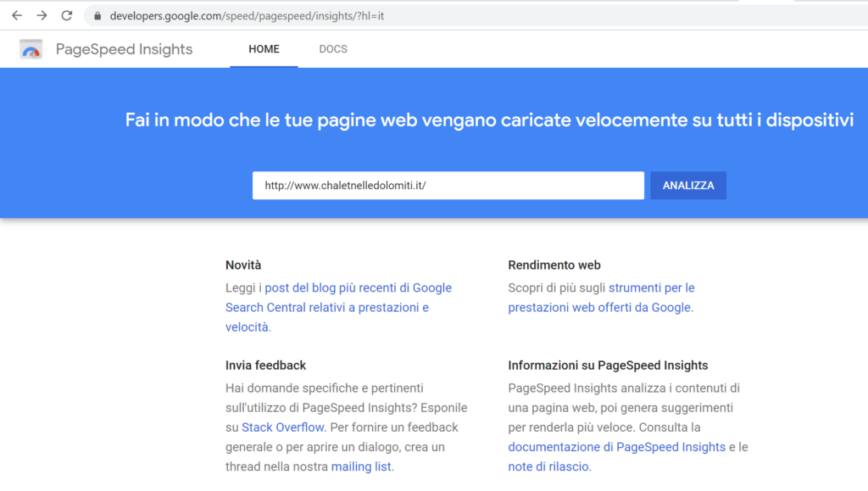The image size is (868, 491).
Task: Focus the URL field containing chaletnelledolomiti.it
Action: pyautogui.click(x=448, y=186)
